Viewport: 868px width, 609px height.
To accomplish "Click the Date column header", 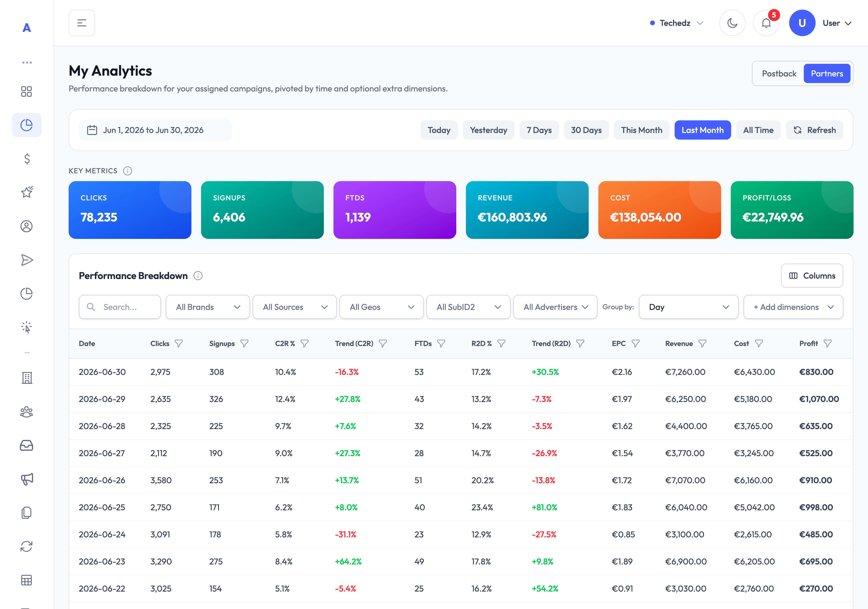I will (x=87, y=343).
